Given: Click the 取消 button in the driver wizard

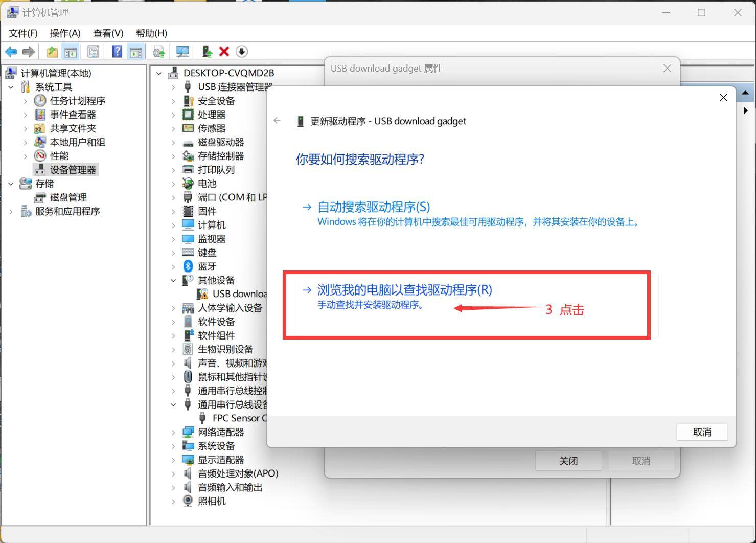Looking at the screenshot, I should pyautogui.click(x=702, y=432).
